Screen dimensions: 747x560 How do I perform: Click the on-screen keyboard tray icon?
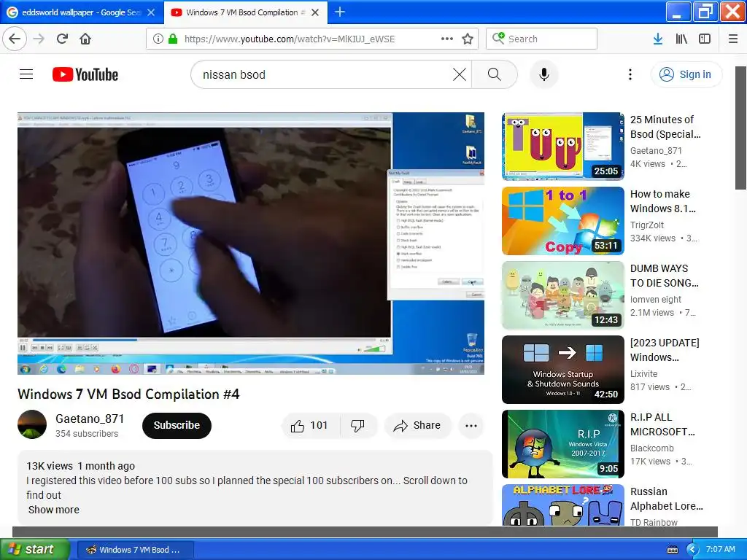pyautogui.click(x=672, y=550)
